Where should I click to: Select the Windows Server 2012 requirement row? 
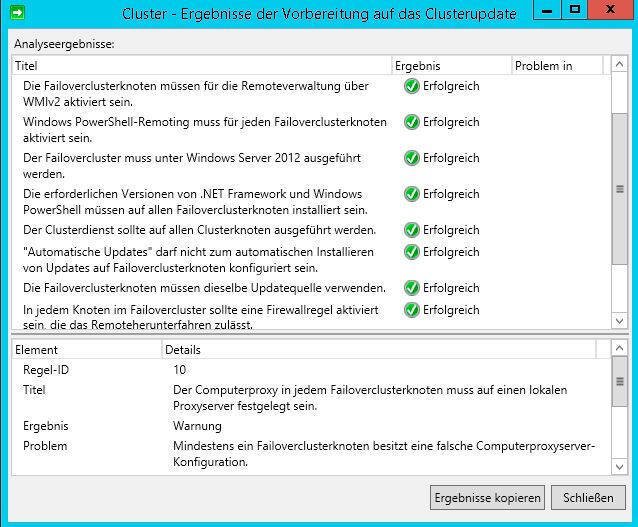pos(311,166)
